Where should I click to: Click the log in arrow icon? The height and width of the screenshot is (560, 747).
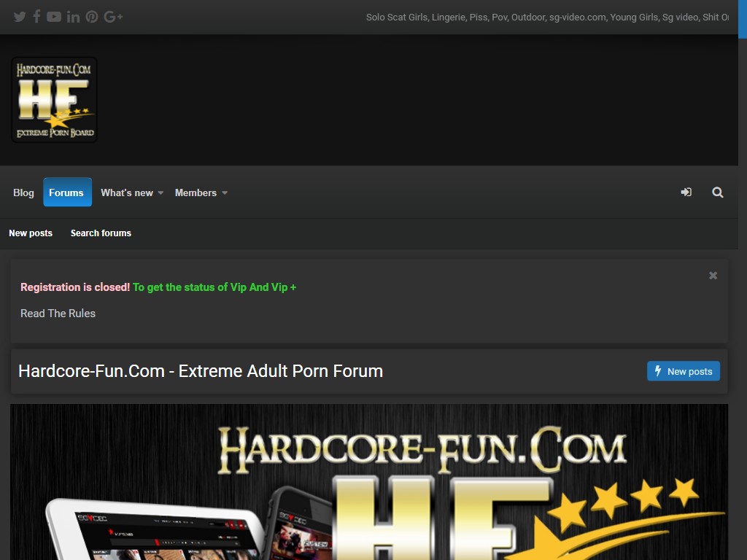(686, 192)
